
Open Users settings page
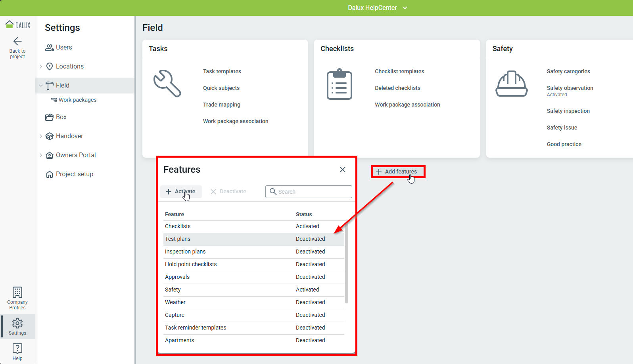[x=63, y=48]
